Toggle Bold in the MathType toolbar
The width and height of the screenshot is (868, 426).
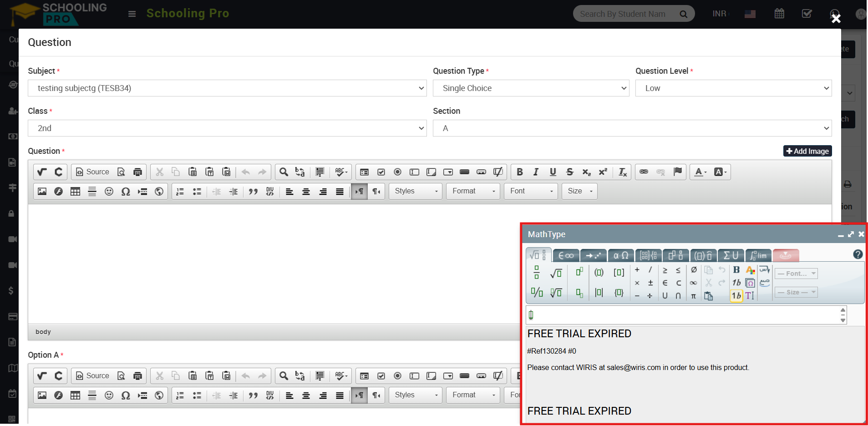click(736, 270)
